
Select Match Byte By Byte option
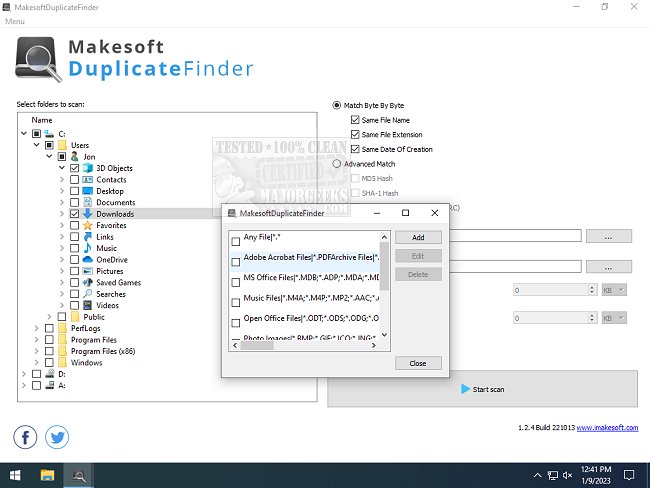tap(337, 105)
